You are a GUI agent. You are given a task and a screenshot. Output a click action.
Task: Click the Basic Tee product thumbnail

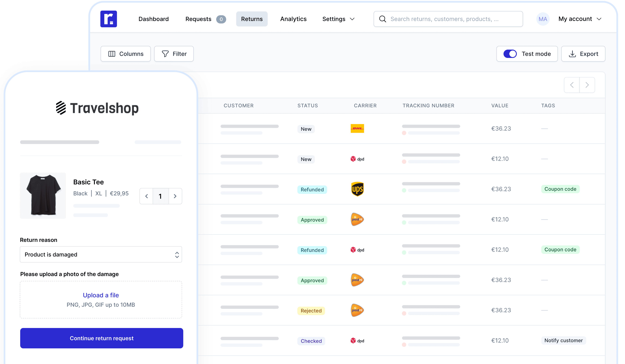click(x=43, y=195)
